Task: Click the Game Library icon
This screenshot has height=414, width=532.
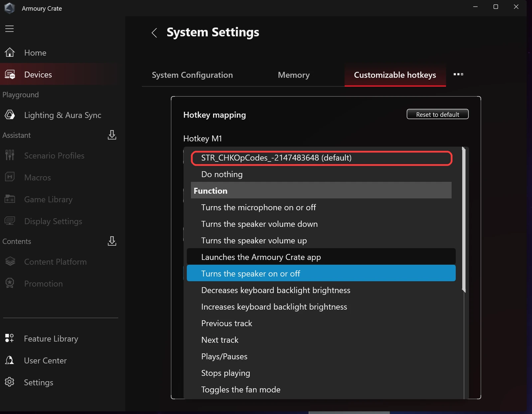Action: 10,199
